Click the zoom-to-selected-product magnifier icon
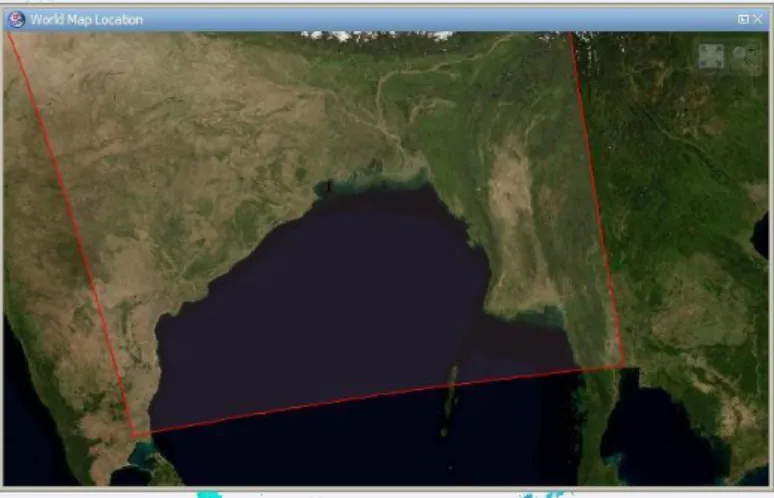774x498 pixels. 744,56
